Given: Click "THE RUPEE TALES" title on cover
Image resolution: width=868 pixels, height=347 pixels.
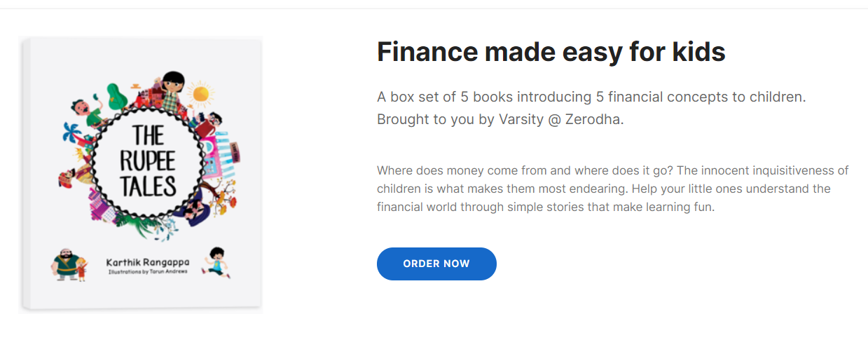Looking at the screenshot, I should (x=147, y=161).
